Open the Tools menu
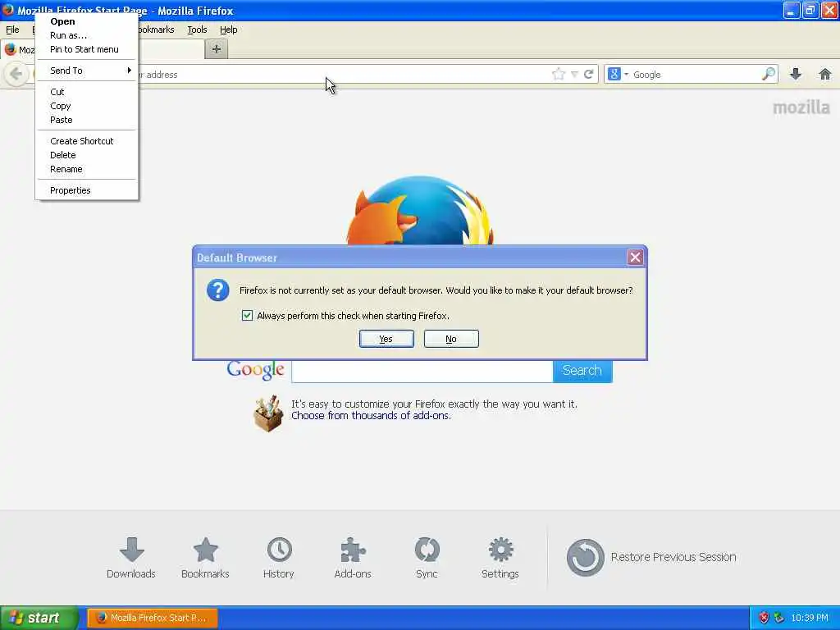Viewport: 840px width, 630px height. 197,30
